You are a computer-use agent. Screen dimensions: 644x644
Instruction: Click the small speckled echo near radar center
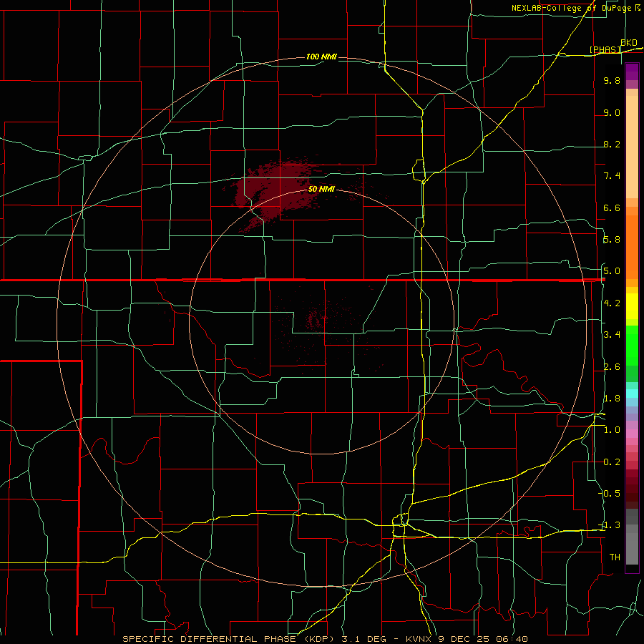[316, 319]
